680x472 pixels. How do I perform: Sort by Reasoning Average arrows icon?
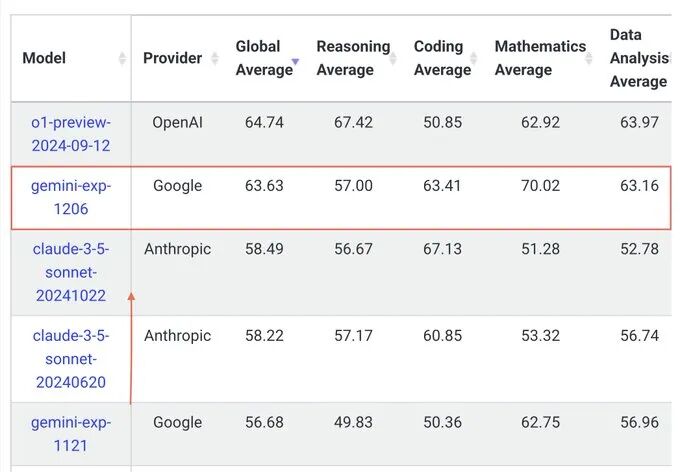(393, 58)
